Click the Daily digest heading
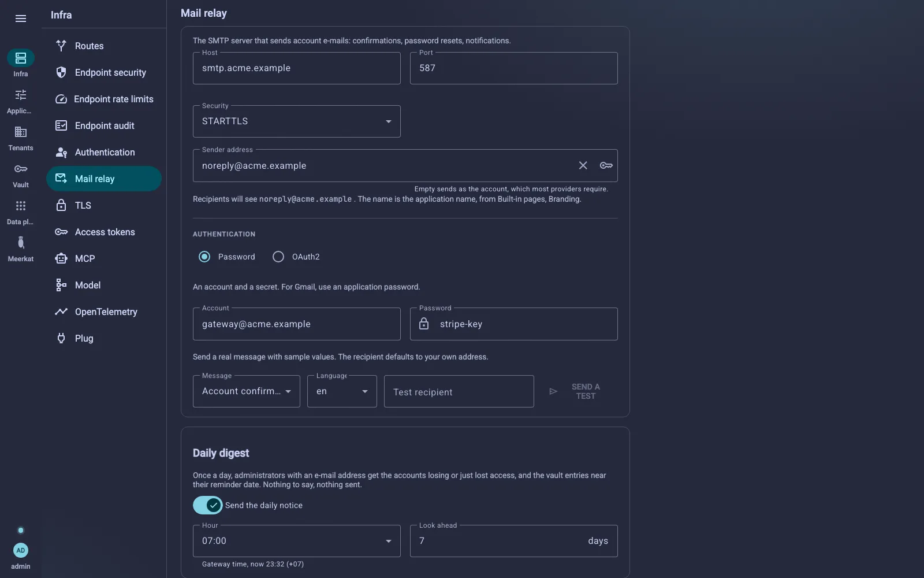This screenshot has width=924, height=578. tap(221, 453)
